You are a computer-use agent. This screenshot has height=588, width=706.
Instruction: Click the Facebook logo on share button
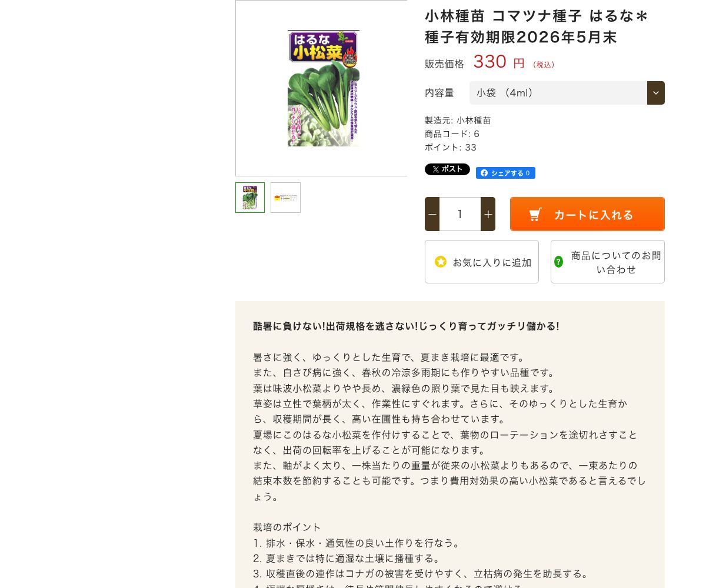(484, 173)
